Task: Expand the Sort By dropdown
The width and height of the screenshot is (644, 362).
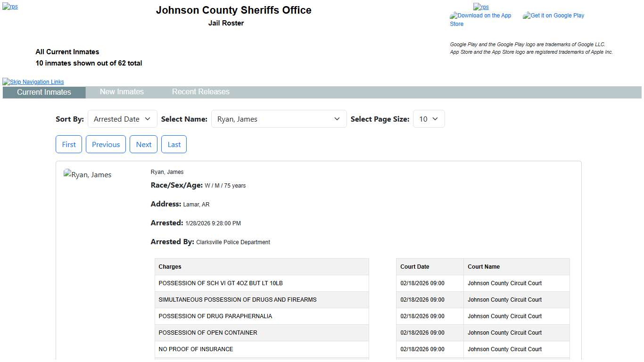Action: click(122, 119)
